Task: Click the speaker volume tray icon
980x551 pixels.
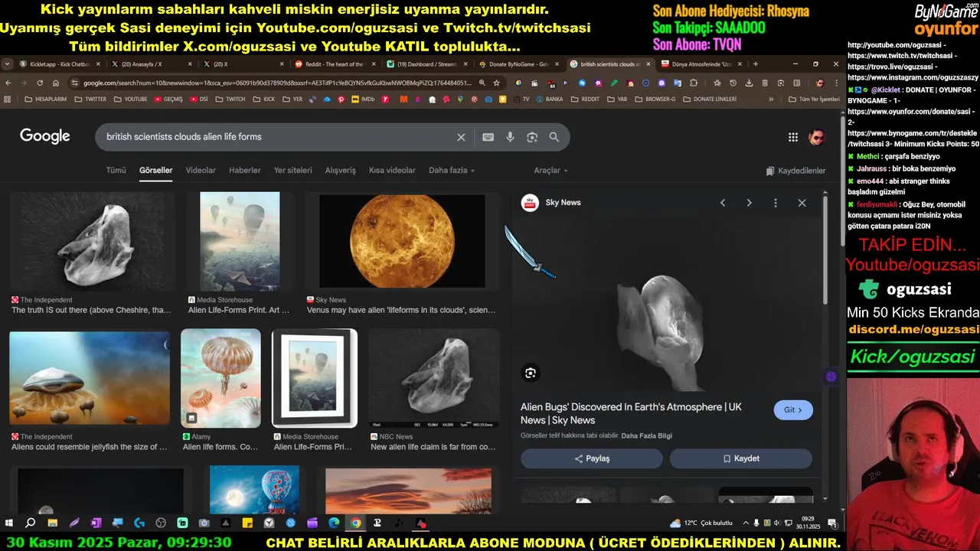Action: coord(778,523)
